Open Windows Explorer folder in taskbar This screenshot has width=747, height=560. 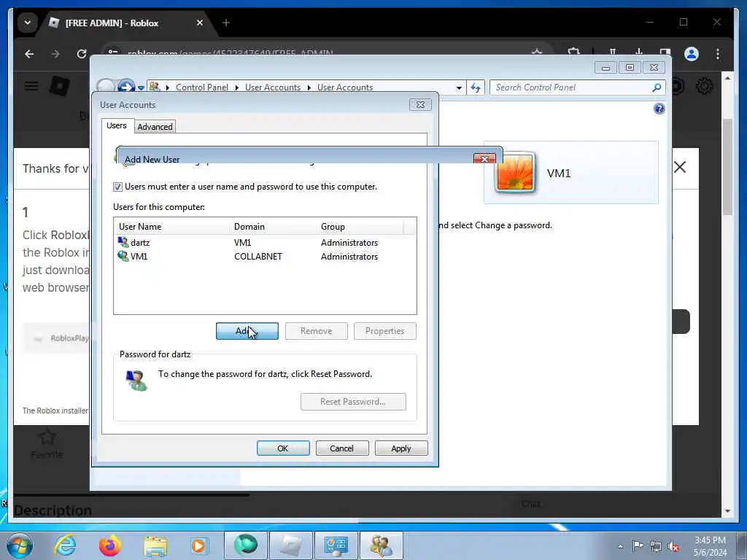[155, 546]
